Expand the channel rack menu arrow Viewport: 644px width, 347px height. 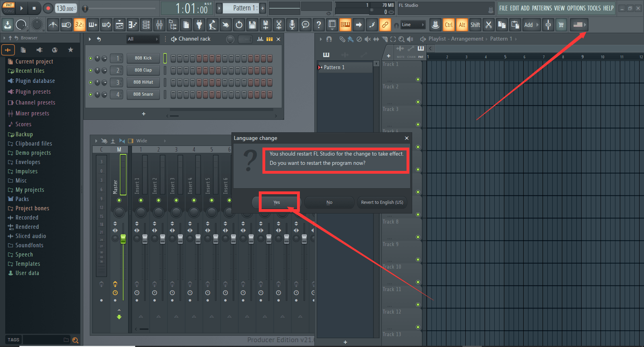90,39
